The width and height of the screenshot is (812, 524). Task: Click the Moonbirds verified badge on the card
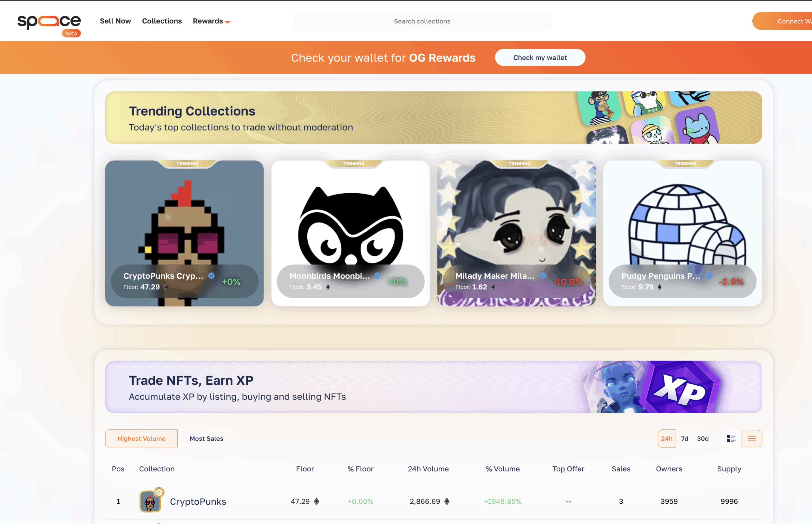pos(377,275)
